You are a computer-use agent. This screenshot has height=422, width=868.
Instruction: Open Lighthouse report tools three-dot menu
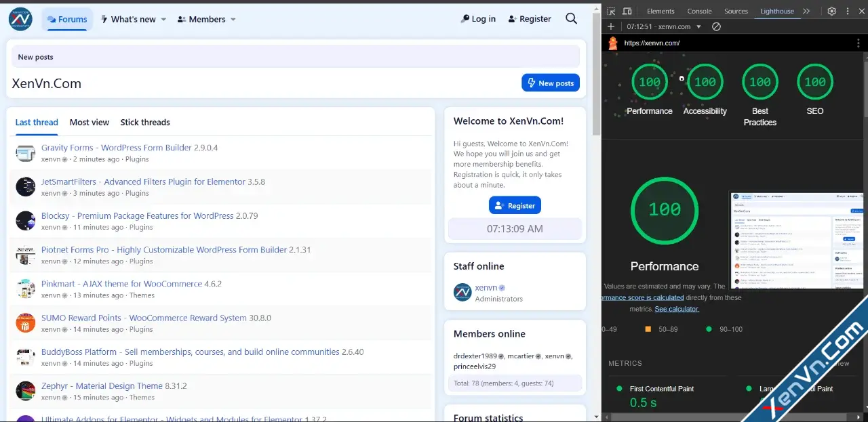[859, 43]
